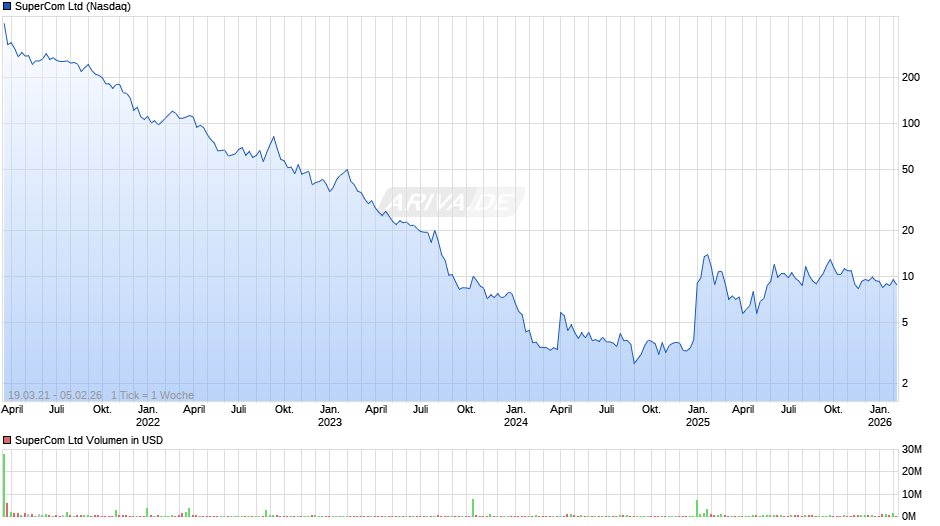This screenshot has width=940, height=526.
Task: Click the green volume spike at Jan. 2025
Action: [x=697, y=508]
